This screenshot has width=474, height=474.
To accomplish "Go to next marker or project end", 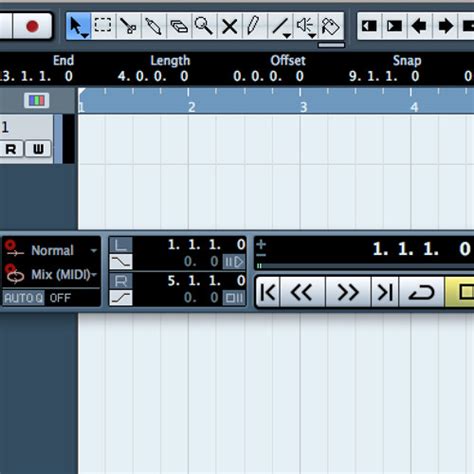I will pos(385,292).
